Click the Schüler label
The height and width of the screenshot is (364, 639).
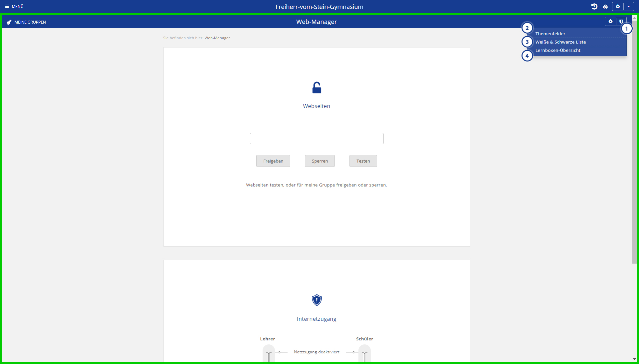tap(364, 339)
